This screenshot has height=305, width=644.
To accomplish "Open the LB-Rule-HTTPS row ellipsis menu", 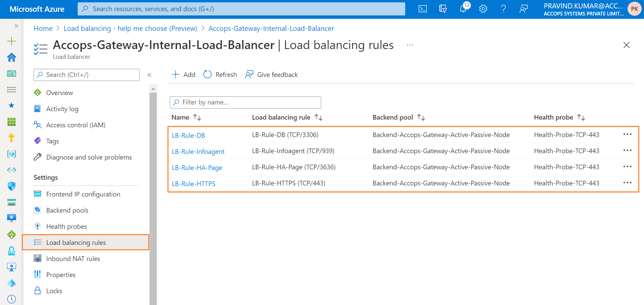I will pyautogui.click(x=627, y=183).
